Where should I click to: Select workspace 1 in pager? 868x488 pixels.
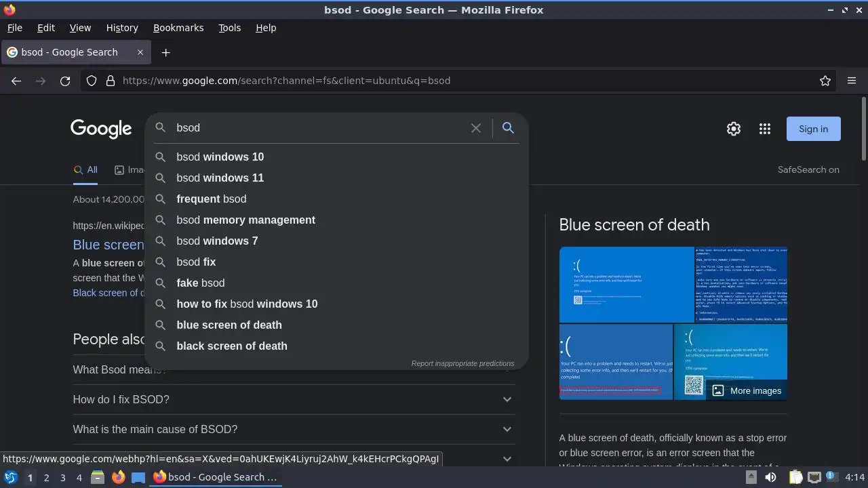coord(30,477)
